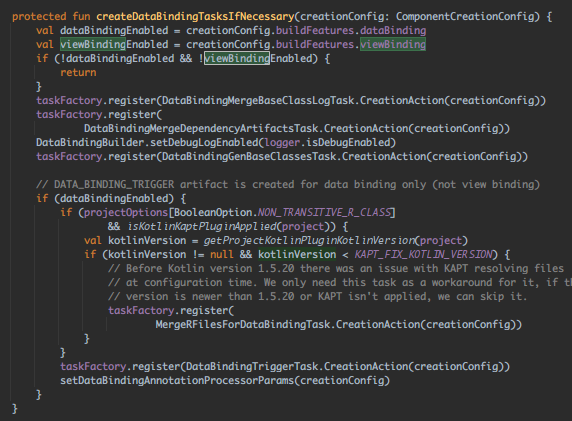The image size is (572, 421).
Task: Click the MergeRFilesForDataBindingTask class name
Action: (243, 324)
